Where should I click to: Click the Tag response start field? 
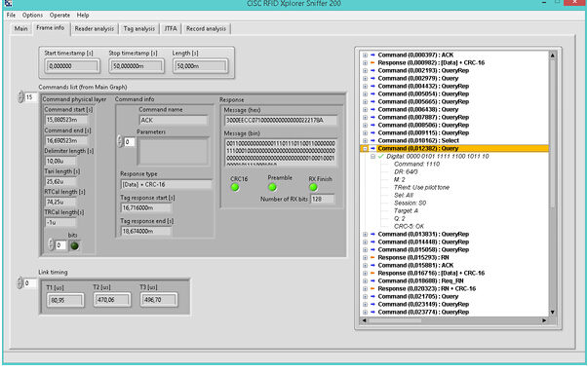146,207
